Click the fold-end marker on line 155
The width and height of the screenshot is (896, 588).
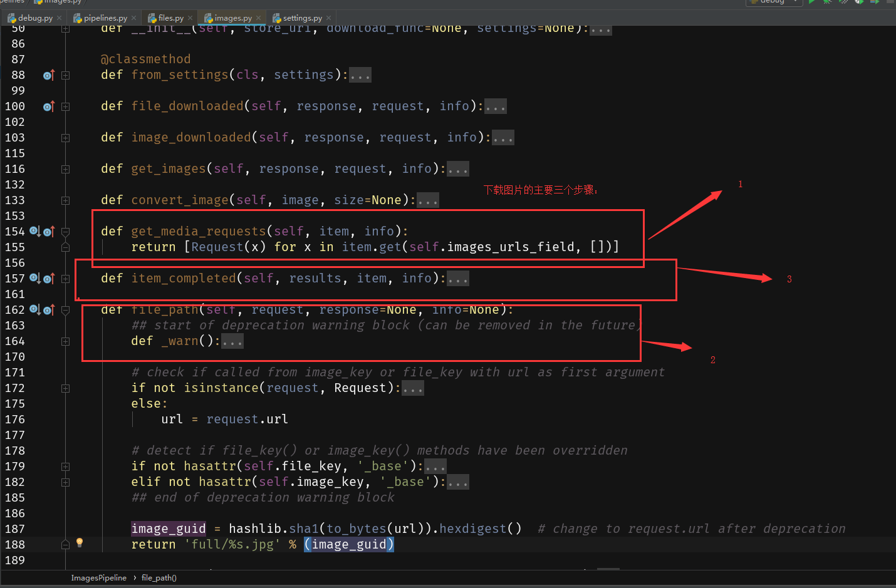[x=65, y=247]
